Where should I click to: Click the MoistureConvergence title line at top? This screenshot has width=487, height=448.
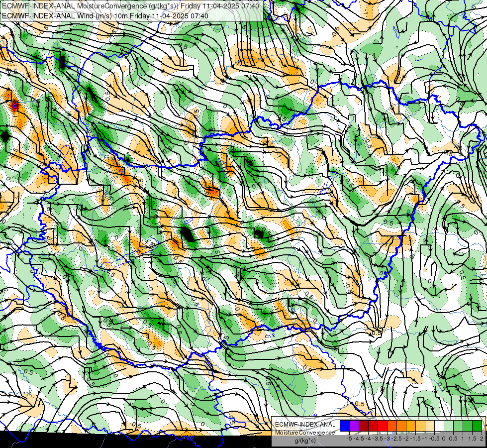pyautogui.click(x=130, y=5)
